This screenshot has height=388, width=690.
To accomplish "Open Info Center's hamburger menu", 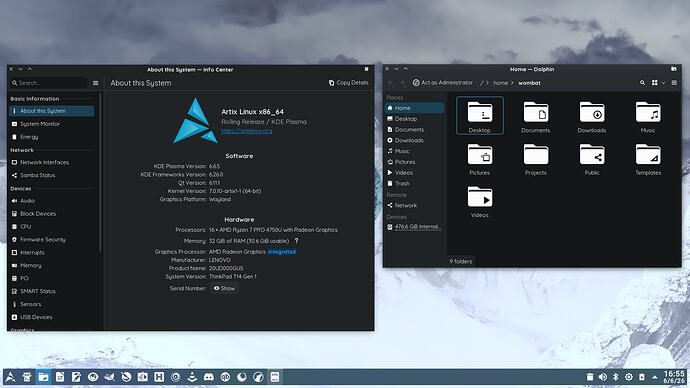I will pos(95,83).
